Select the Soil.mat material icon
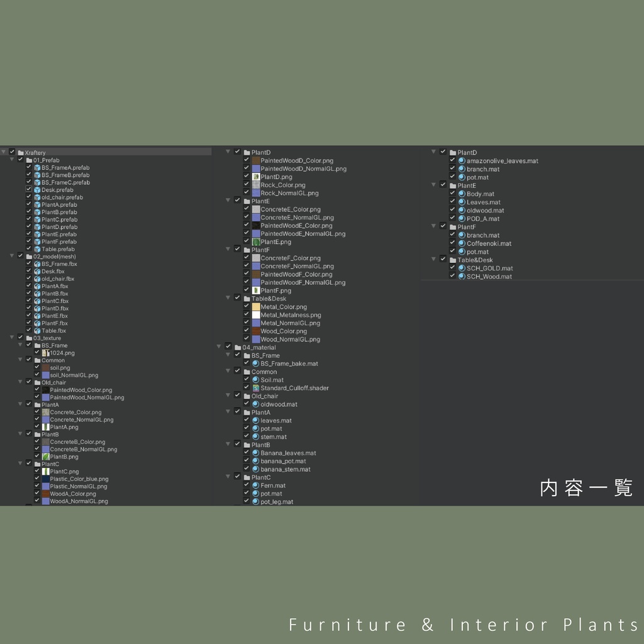Screen dimensions: 644x644 [x=255, y=380]
